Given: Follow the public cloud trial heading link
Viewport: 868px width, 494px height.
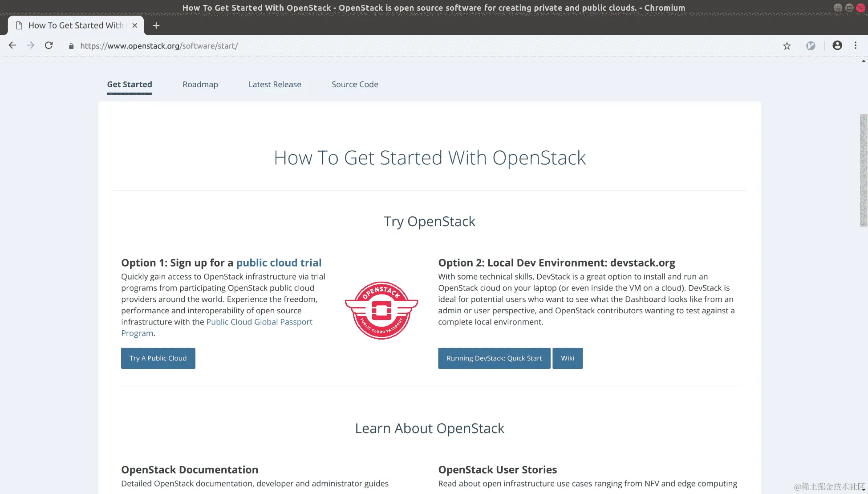Looking at the screenshot, I should point(279,263).
